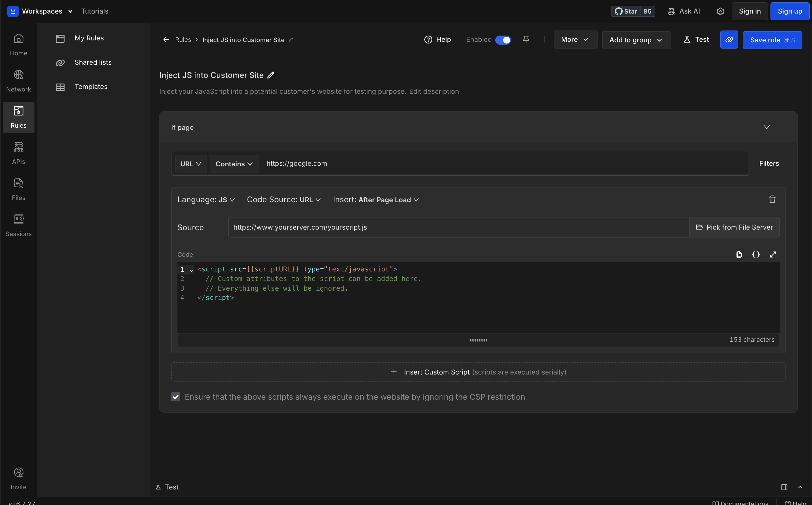This screenshot has height=505, width=812.
Task: Click Rules in the breadcrumb
Action: (x=183, y=40)
